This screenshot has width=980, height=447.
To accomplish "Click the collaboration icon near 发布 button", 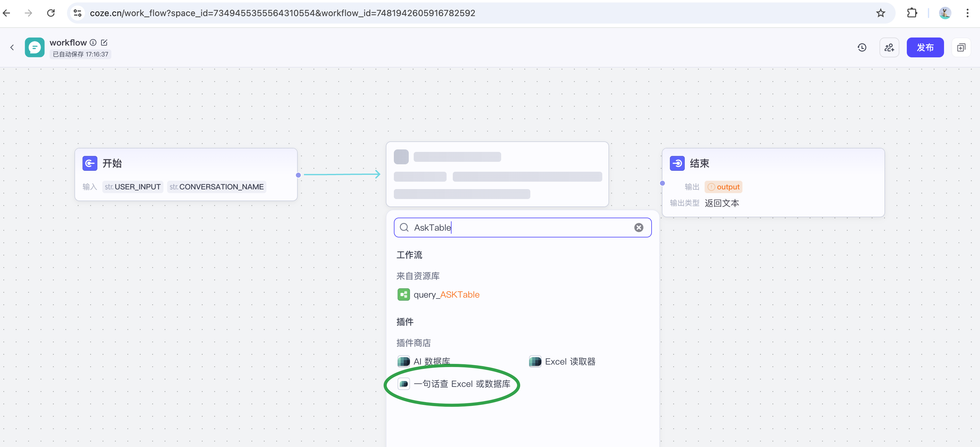I will (889, 47).
